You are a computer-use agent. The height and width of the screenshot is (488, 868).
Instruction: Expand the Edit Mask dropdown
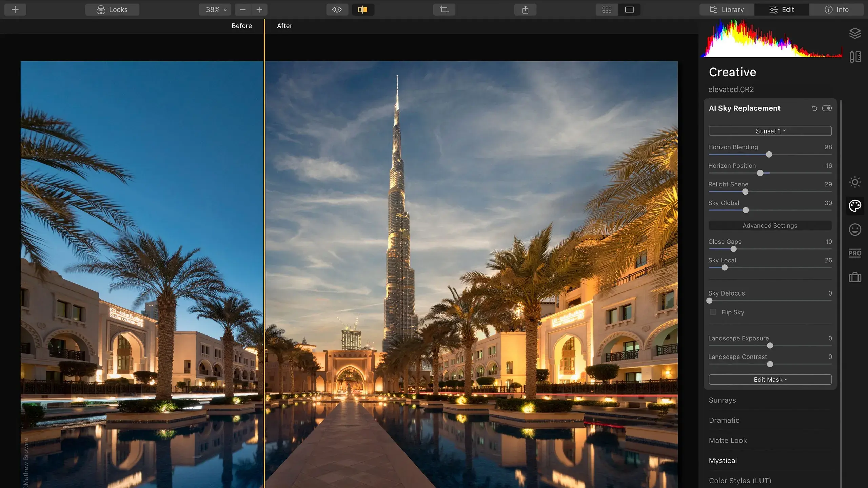point(770,380)
